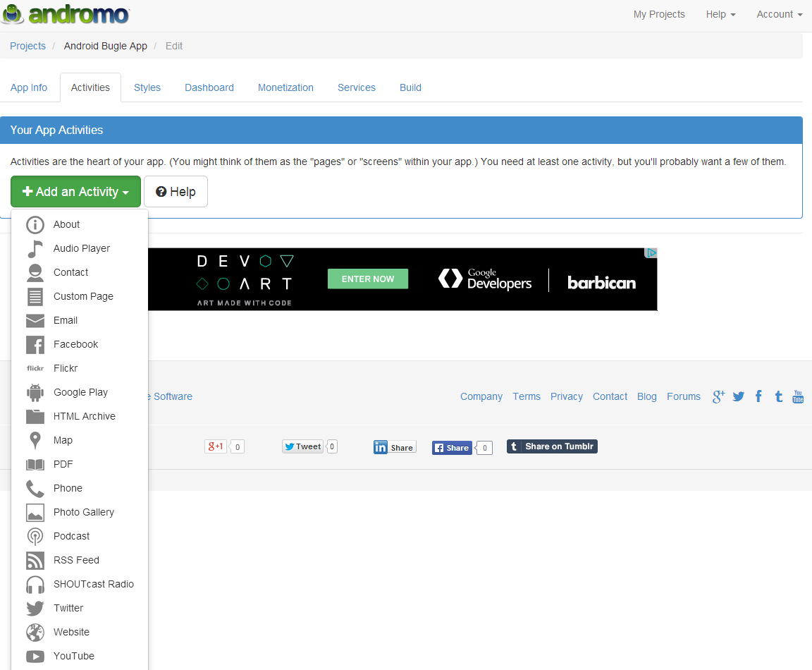Open the Company footer link
This screenshot has width=812, height=670.
click(x=481, y=397)
